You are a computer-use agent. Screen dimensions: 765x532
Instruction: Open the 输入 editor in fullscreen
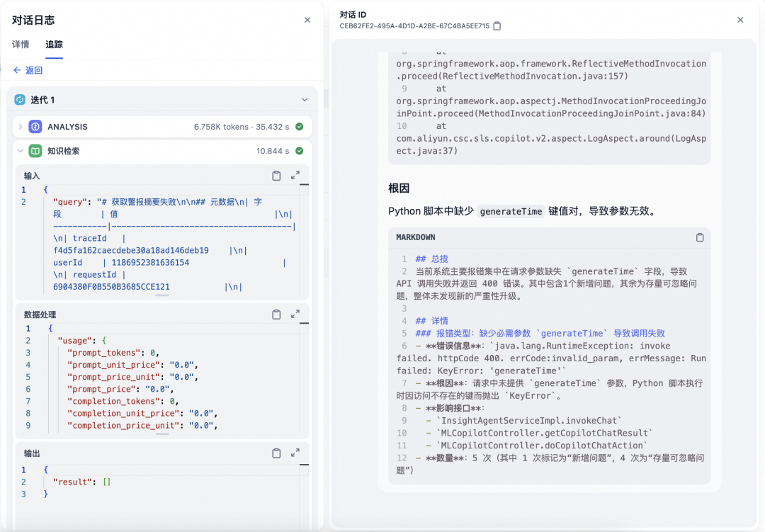coord(295,176)
